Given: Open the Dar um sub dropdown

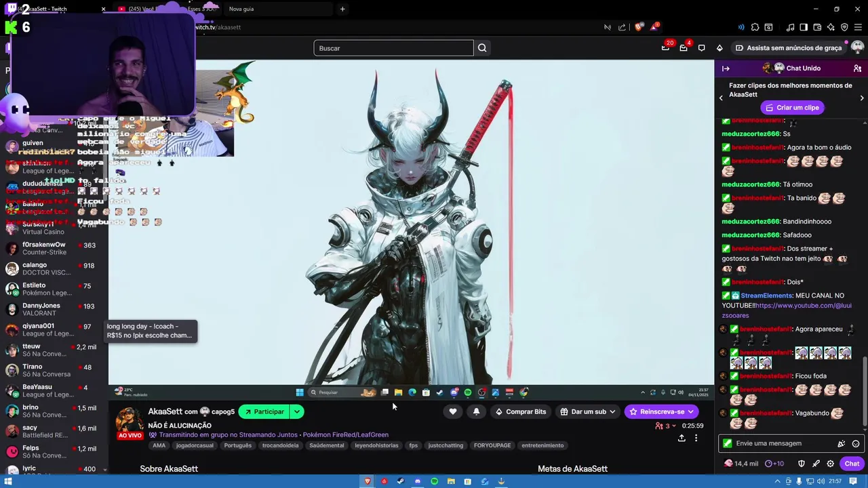Looking at the screenshot, I should pos(588,411).
